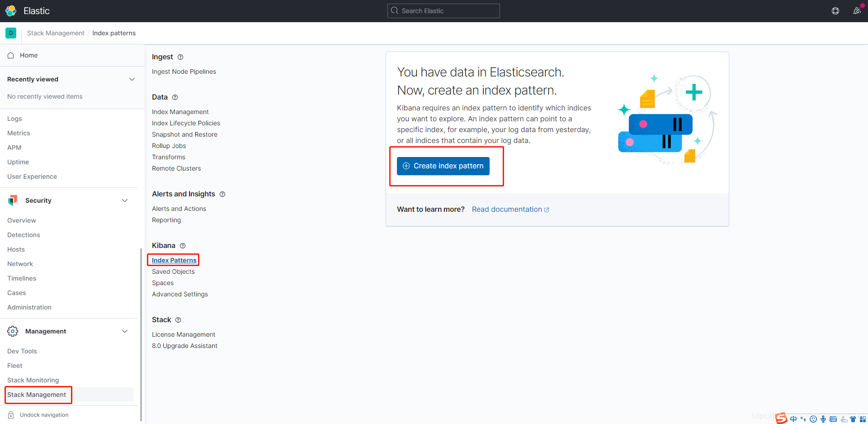Open Advanced Settings
Image resolution: width=868 pixels, height=424 pixels.
click(x=180, y=294)
